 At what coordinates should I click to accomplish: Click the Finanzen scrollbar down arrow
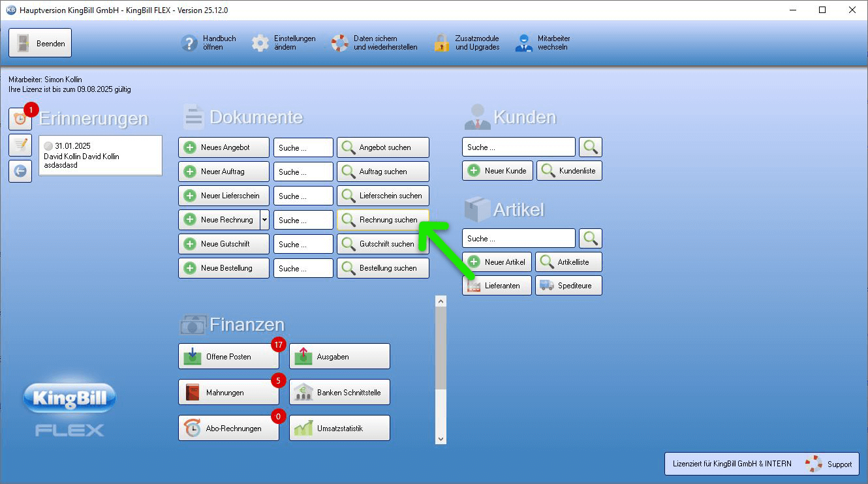click(441, 439)
